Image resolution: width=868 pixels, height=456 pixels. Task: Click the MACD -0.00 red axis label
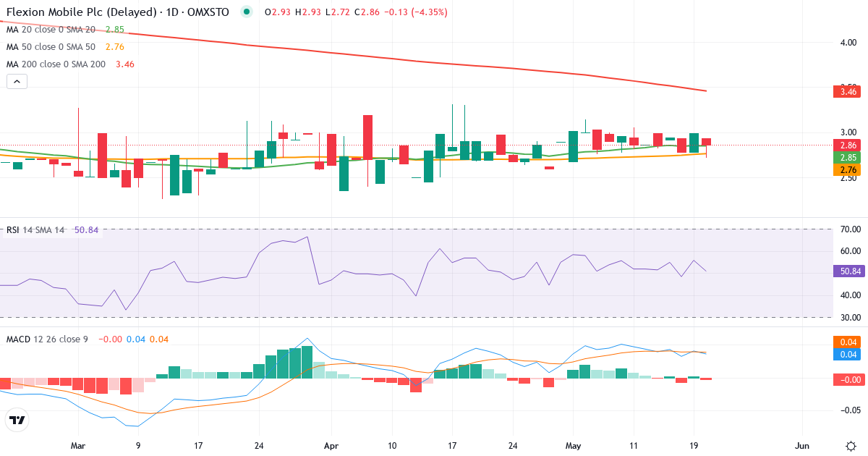coord(849,379)
